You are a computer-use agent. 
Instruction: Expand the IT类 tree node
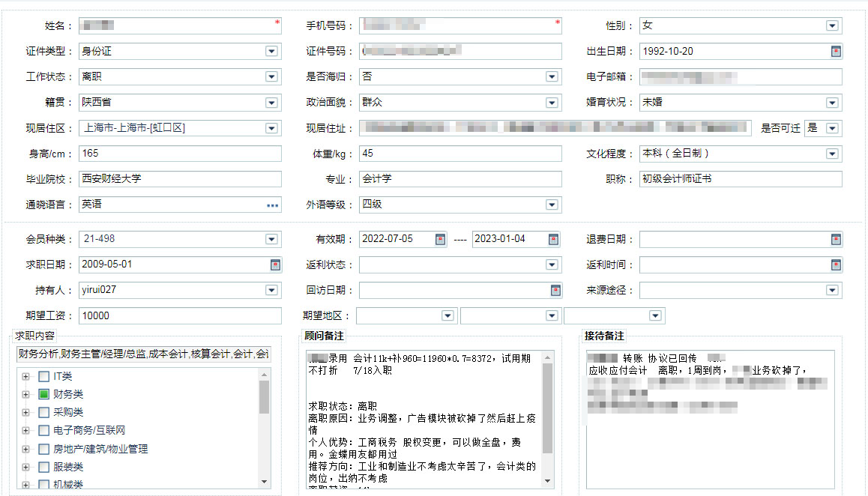point(25,376)
